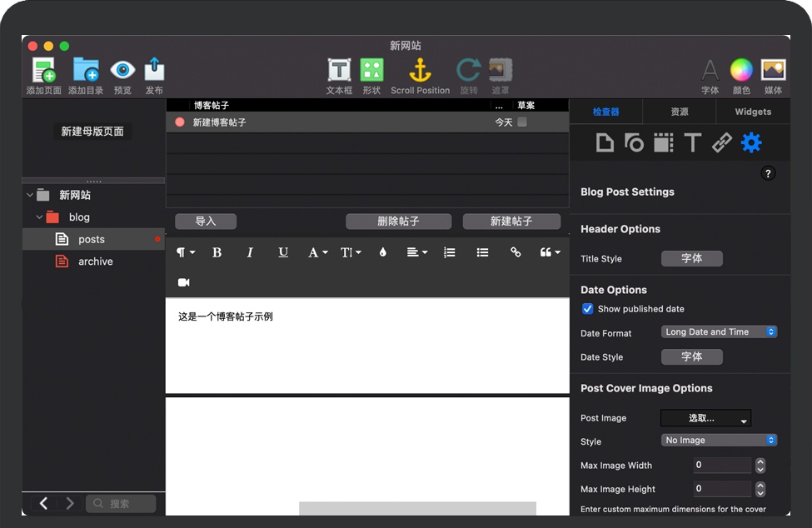Viewport: 812px width, 528px height.
Task: Insert a link in the editor toolbar
Action: 516,252
